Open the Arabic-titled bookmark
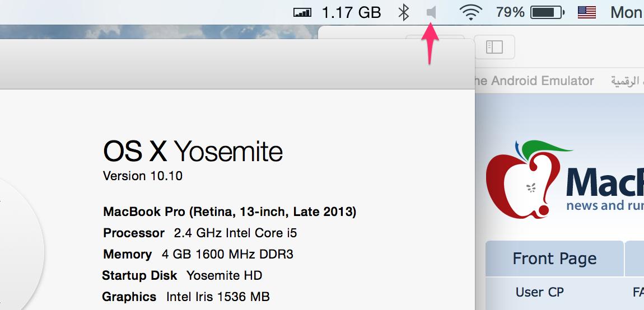The width and height of the screenshot is (644, 310). 627,81
